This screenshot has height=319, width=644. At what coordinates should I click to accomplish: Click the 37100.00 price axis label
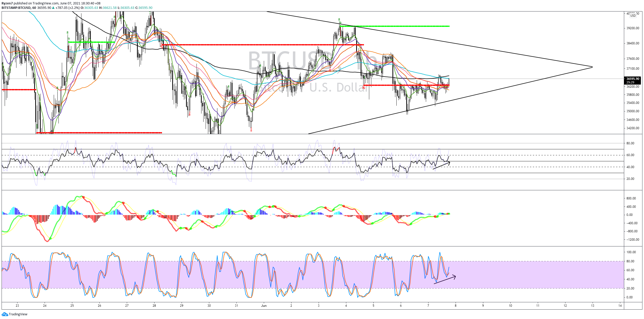[x=633, y=69]
